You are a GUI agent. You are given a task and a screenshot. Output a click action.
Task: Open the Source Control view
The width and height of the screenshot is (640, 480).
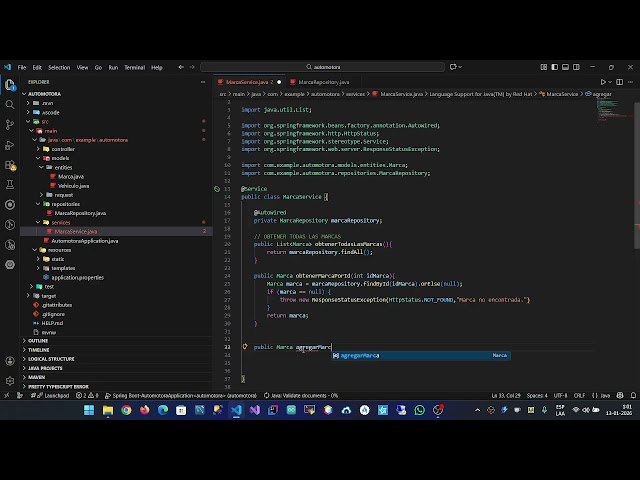[x=10, y=124]
